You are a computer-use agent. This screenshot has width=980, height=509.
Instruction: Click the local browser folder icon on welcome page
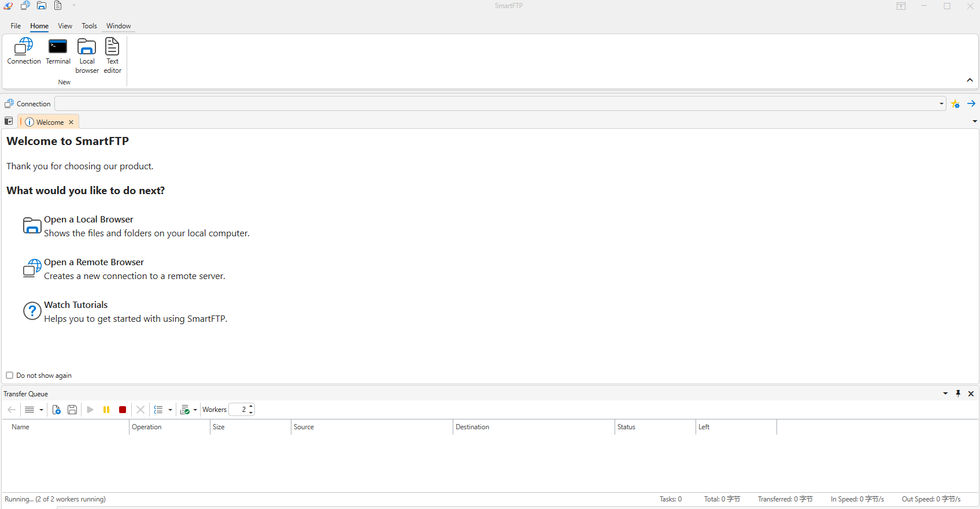pos(32,226)
